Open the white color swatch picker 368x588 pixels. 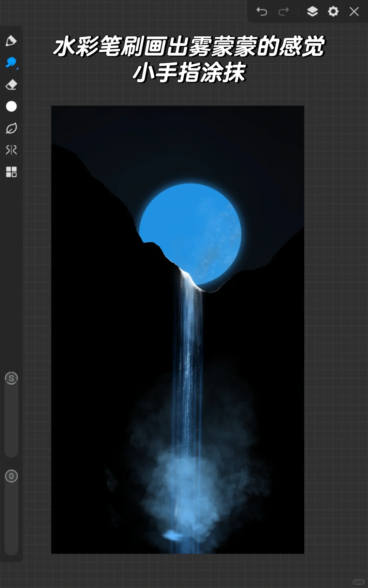[x=11, y=107]
